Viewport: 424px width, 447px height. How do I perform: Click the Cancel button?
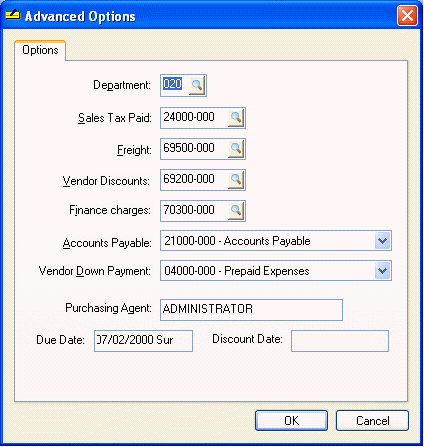372,420
